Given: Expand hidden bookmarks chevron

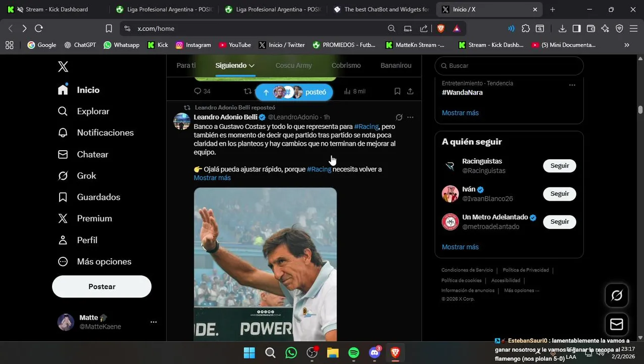Looking at the screenshot, I should pos(627,45).
